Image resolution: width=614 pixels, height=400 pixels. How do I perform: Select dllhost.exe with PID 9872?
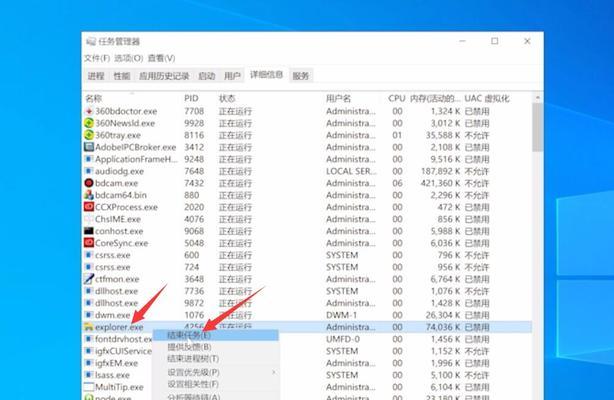pos(307,303)
